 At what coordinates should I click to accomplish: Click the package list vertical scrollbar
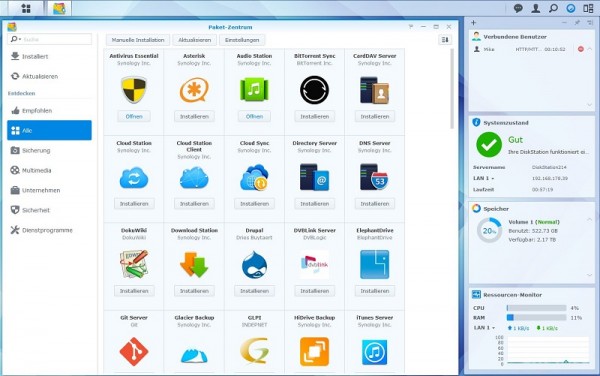pos(452,89)
